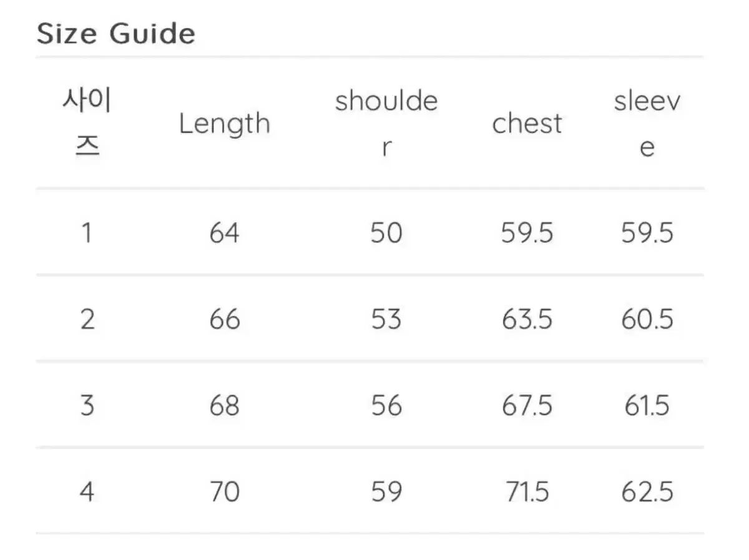
Task: Select the Length column header
Action: tap(224, 124)
